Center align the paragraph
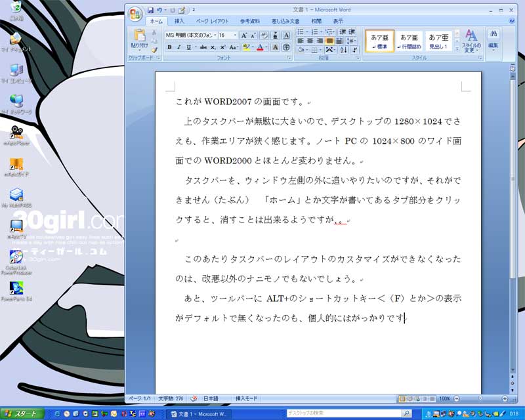The width and height of the screenshot is (525, 420). (x=310, y=41)
